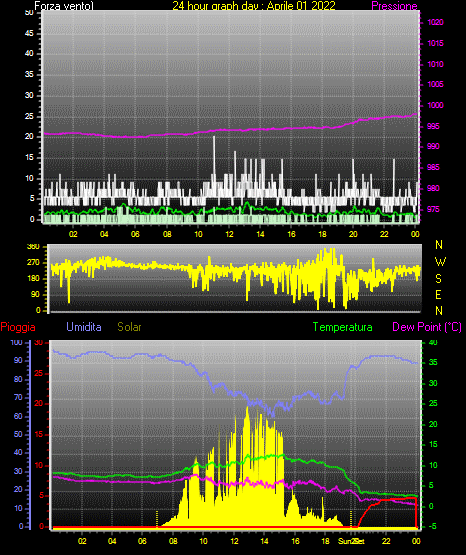Select hour 14 under the bottom chart

[x=264, y=541]
